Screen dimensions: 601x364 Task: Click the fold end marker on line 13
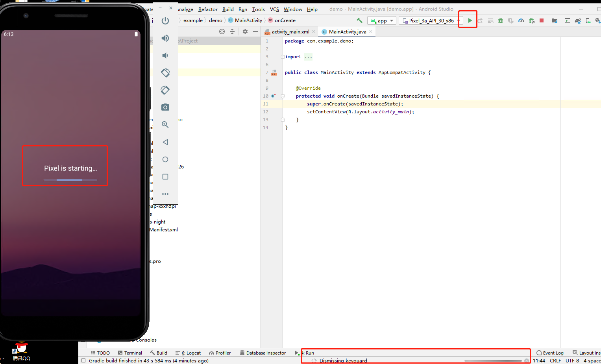pos(283,120)
